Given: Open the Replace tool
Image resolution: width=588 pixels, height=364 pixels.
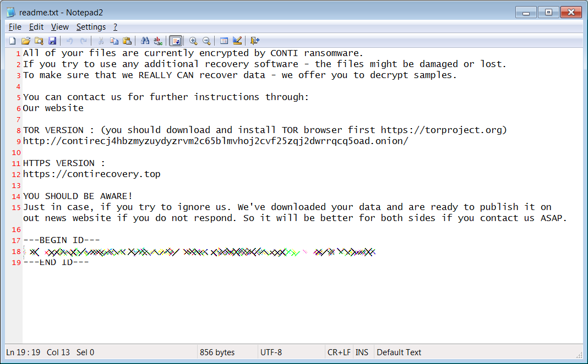Looking at the screenshot, I should (x=157, y=41).
